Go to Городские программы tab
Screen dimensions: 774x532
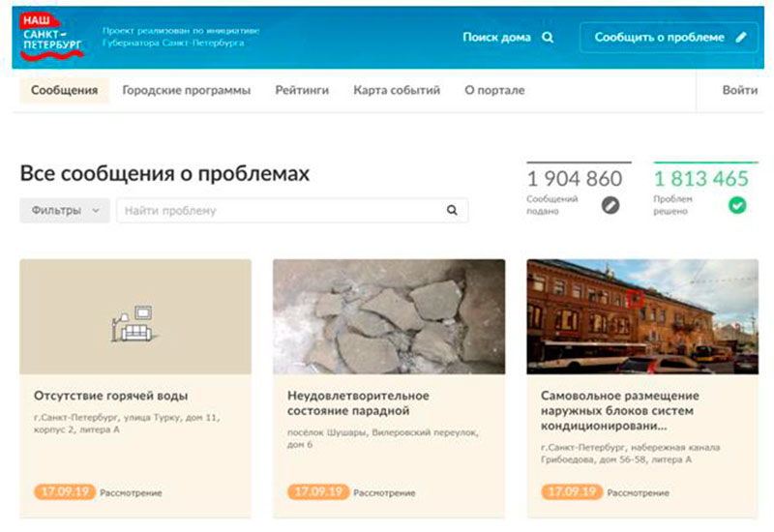tap(187, 90)
